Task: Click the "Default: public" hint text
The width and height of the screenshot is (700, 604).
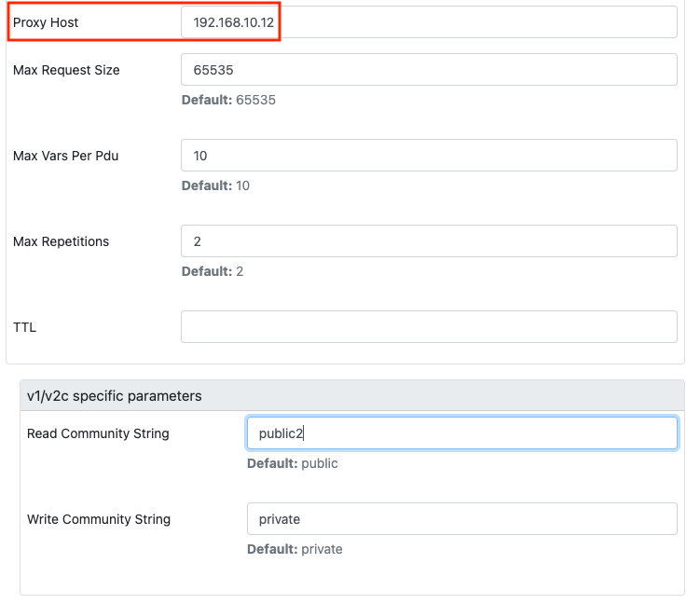Action: point(292,463)
